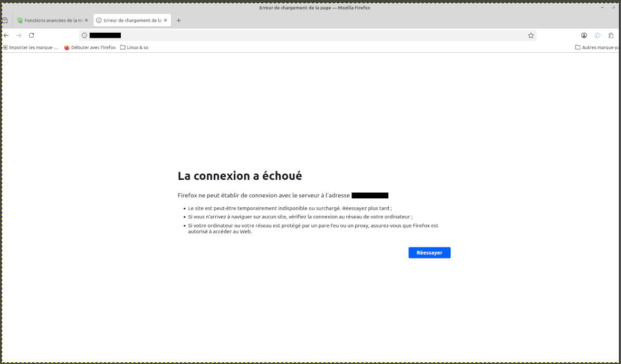Click the blue circular toolbar icon beside the account icon

tap(597, 35)
